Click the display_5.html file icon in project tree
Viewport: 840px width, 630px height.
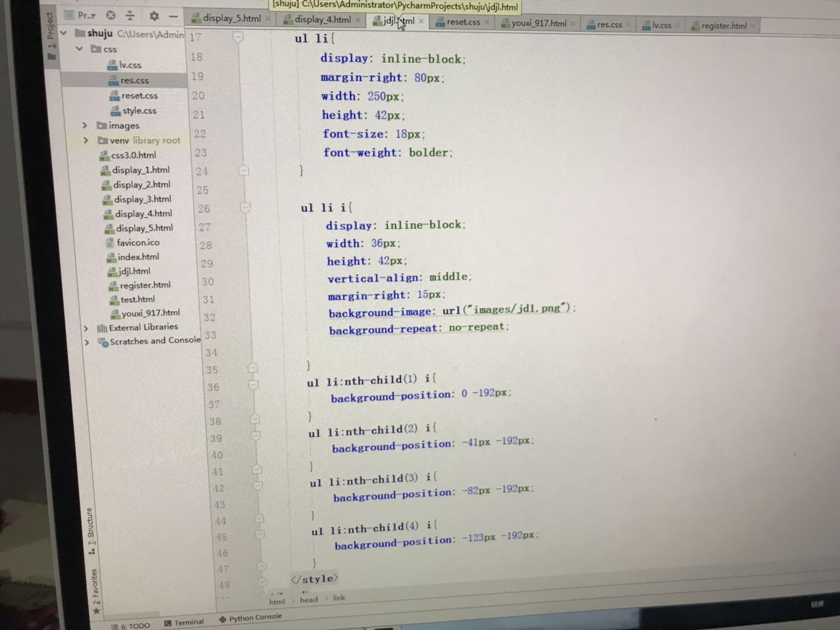point(110,229)
